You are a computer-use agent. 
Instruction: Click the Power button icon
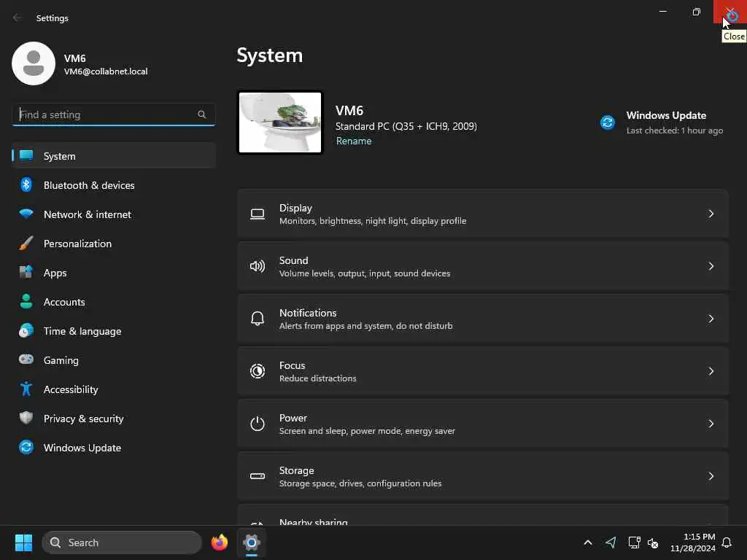(258, 424)
